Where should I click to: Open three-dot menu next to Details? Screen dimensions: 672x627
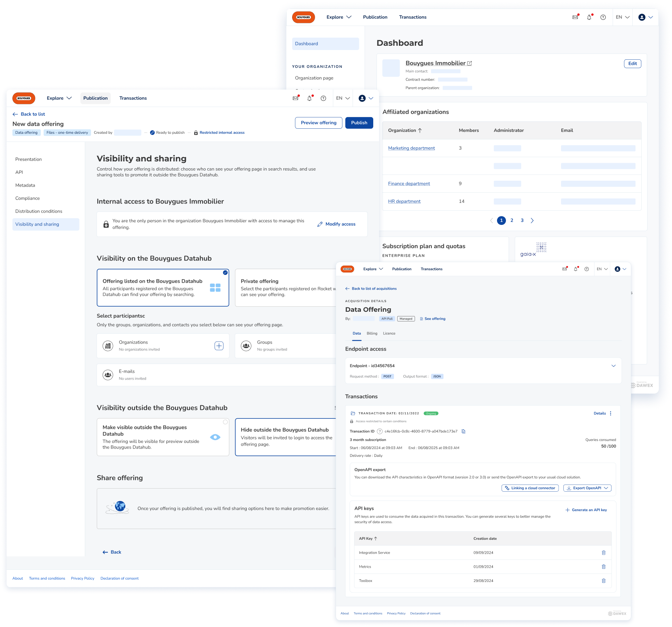tap(611, 413)
